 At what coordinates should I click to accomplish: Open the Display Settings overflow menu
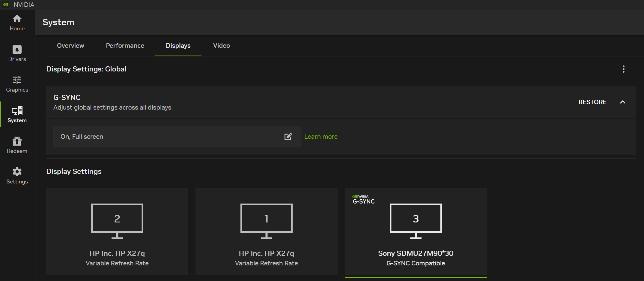pyautogui.click(x=623, y=69)
